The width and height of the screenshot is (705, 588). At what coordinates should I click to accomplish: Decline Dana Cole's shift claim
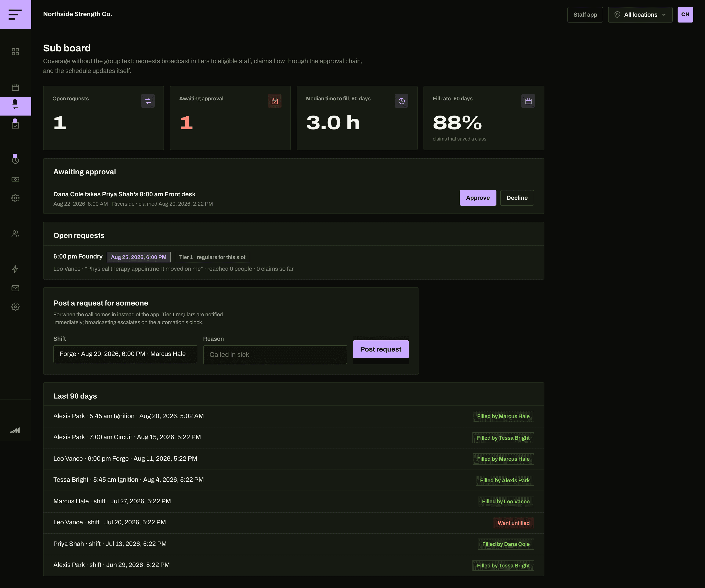click(x=517, y=198)
